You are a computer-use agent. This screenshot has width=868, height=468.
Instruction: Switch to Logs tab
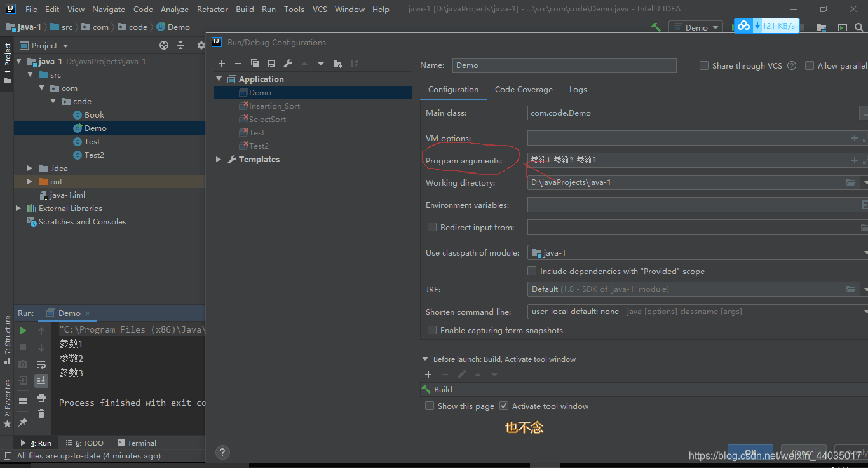[578, 90]
